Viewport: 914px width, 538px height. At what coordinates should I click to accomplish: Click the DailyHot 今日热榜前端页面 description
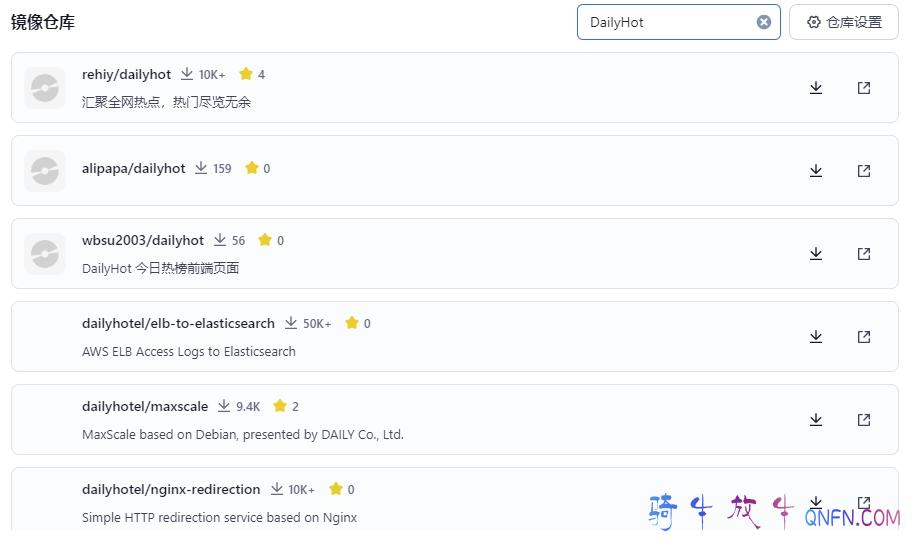[160, 268]
